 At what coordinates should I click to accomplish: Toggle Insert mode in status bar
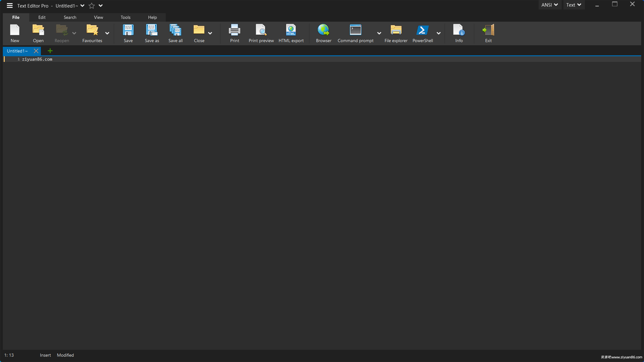click(x=45, y=355)
